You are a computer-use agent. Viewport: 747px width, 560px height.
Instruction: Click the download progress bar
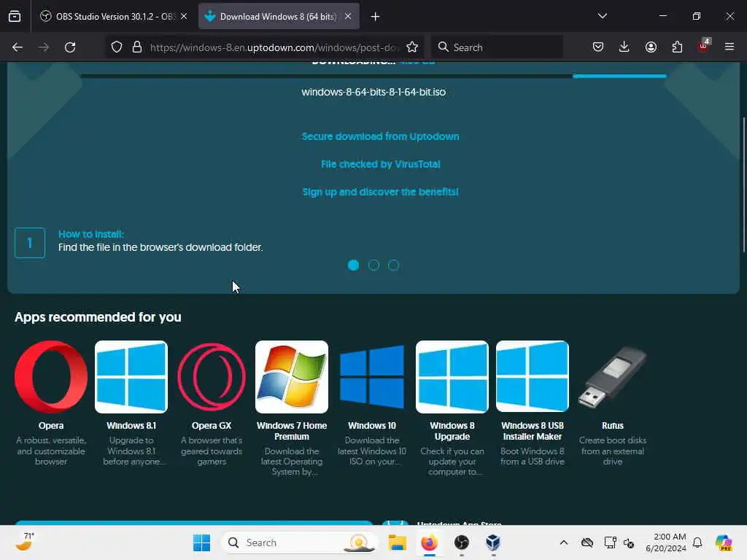(x=373, y=76)
